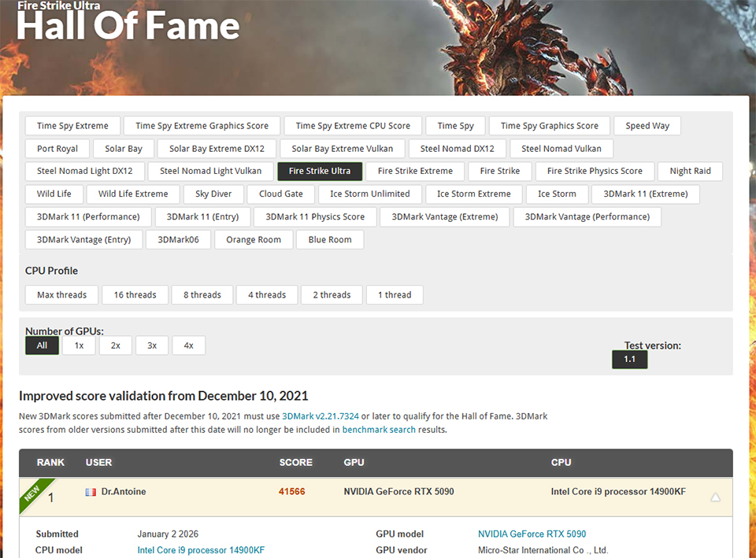
Task: Select the 3DMark06 benchmark
Action: [x=179, y=239]
